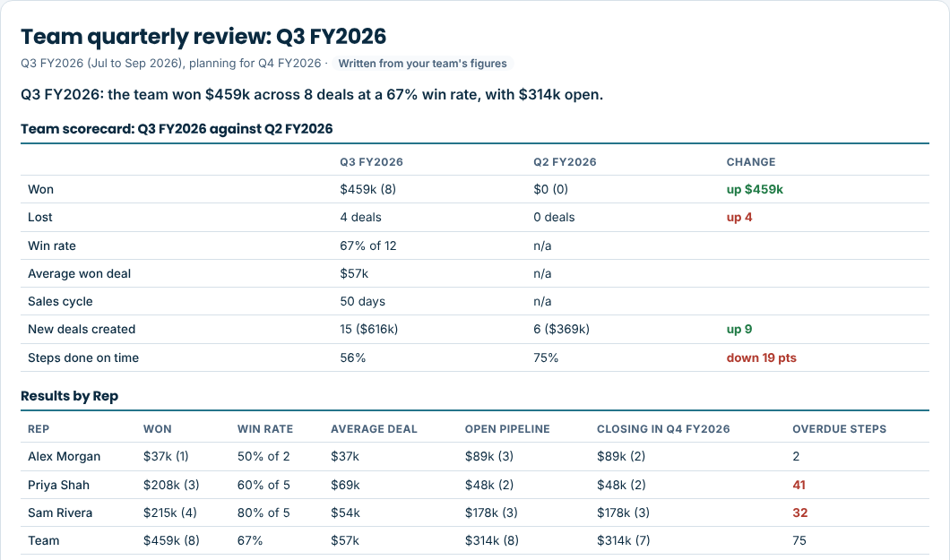Click Sam Rivera's "$215k (4)" won cell
Image resolution: width=950 pixels, height=560 pixels.
(169, 513)
